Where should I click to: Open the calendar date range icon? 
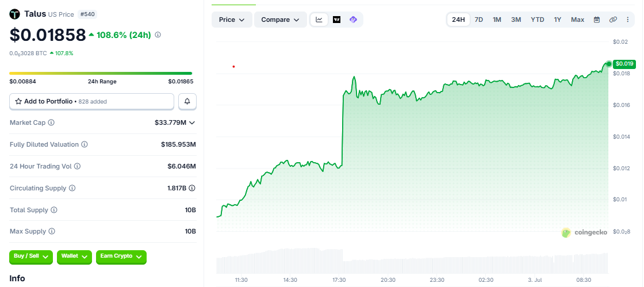coord(597,20)
